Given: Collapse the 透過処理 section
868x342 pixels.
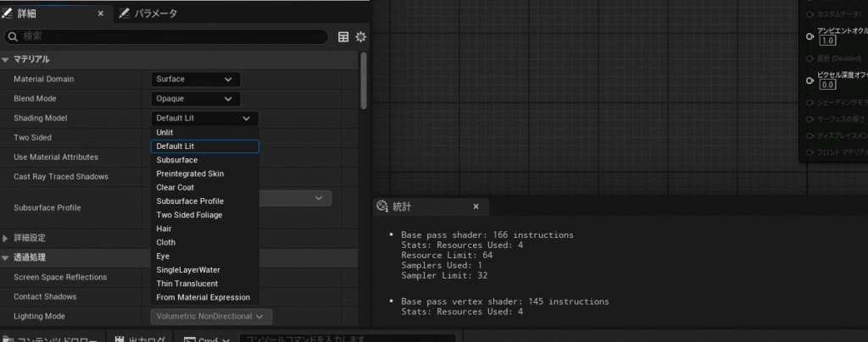Looking at the screenshot, I should click(6, 257).
